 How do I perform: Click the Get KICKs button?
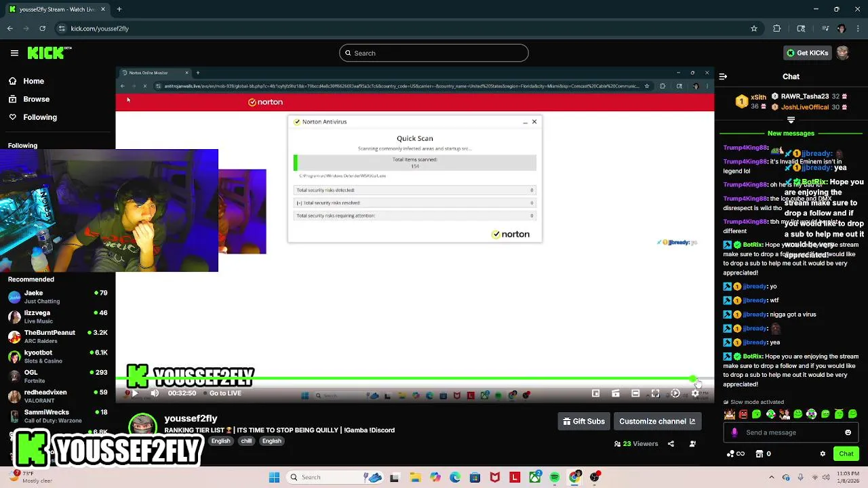click(x=807, y=53)
